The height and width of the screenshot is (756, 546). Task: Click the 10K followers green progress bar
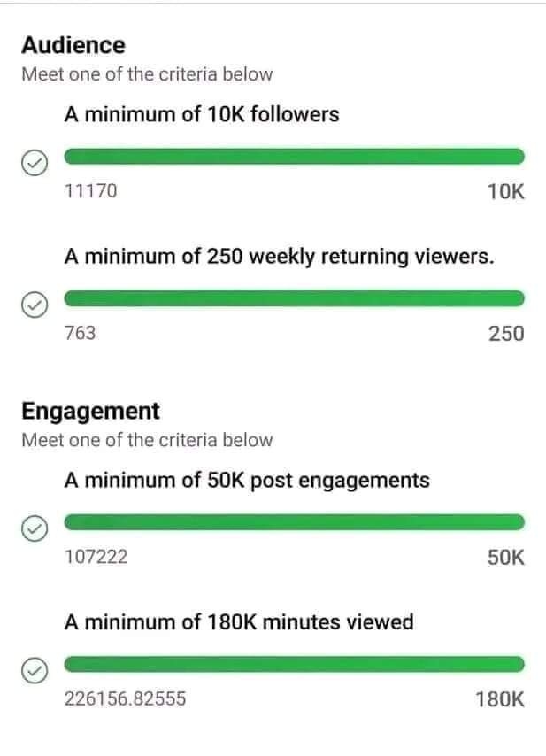point(295,157)
